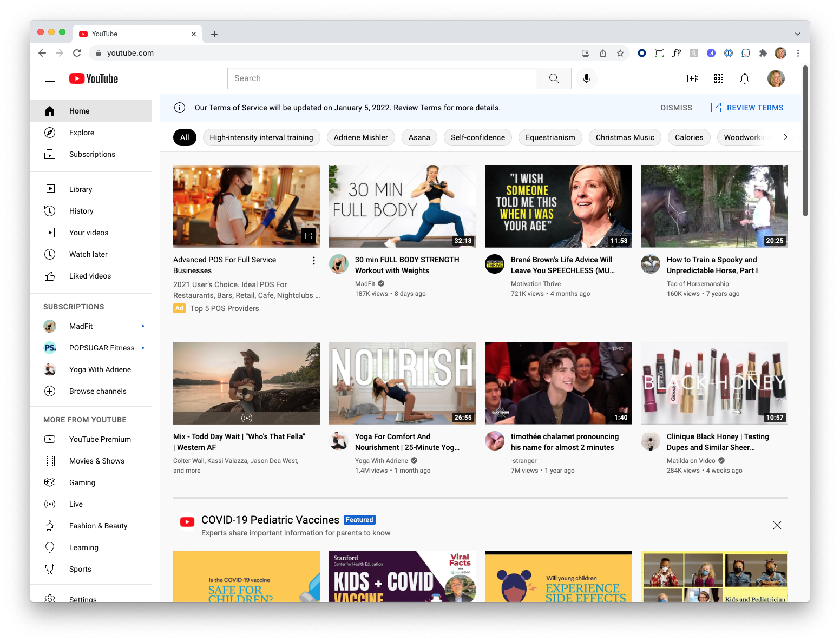Open Clinique Black Honey video title

(x=718, y=442)
